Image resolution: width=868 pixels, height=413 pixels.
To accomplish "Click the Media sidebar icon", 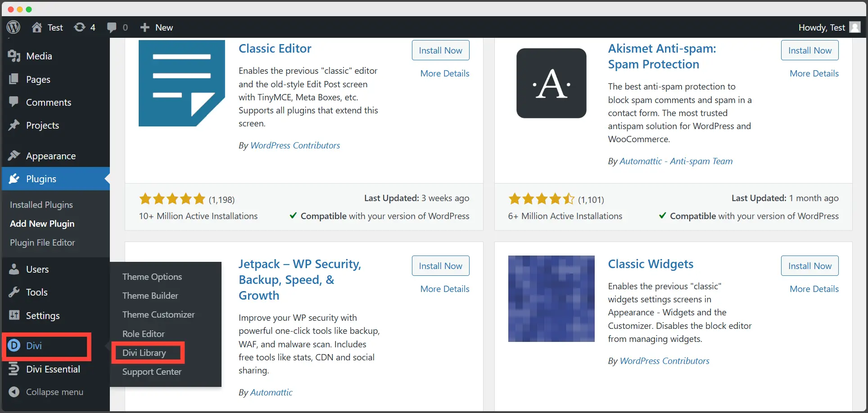I will pos(14,56).
